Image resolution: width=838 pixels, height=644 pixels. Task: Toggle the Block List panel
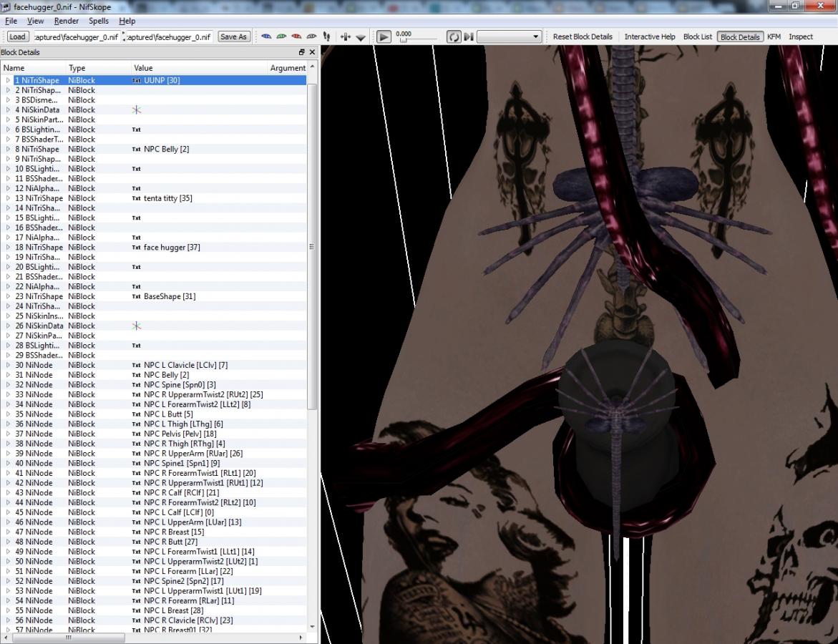tap(698, 36)
